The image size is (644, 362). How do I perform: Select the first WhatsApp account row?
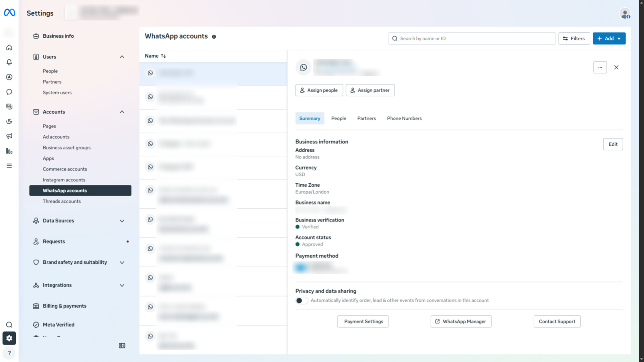point(213,73)
